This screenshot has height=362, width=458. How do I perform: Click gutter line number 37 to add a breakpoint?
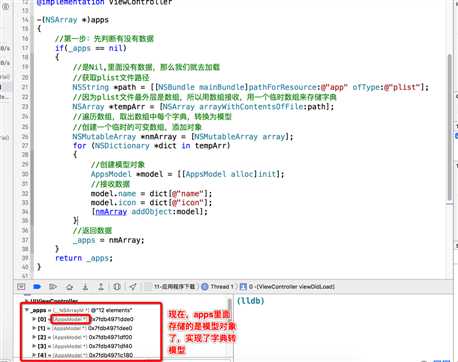pyautogui.click(x=25, y=240)
